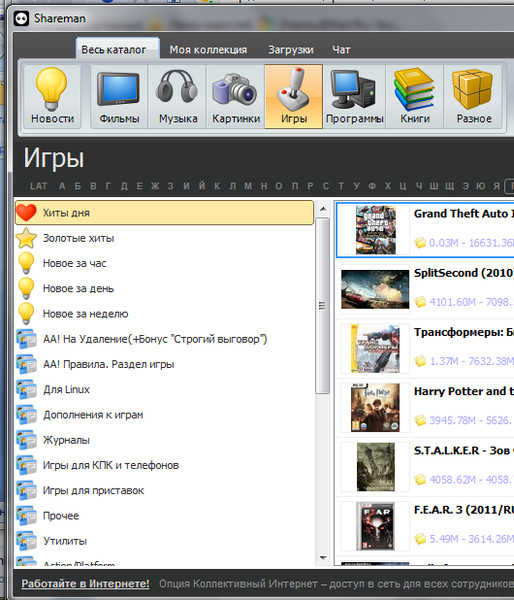The width and height of the screenshot is (514, 600).
Task: Filter games by letter А
Action: [x=62, y=186]
